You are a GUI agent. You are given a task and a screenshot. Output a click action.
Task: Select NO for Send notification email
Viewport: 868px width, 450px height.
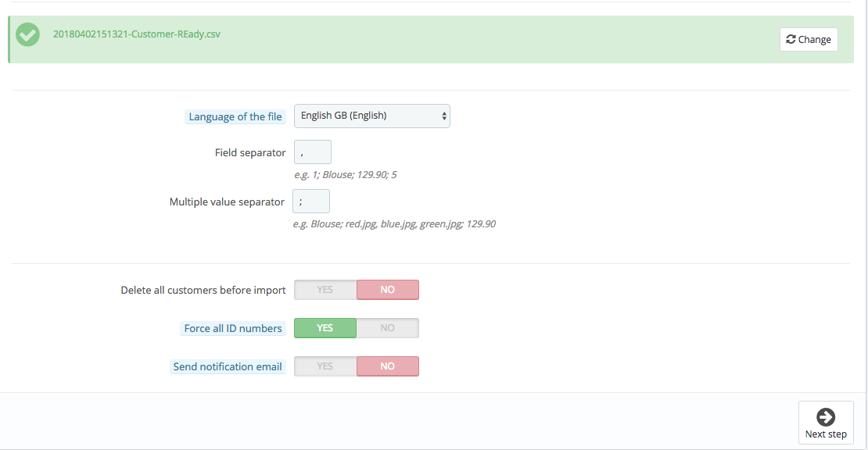pos(388,366)
